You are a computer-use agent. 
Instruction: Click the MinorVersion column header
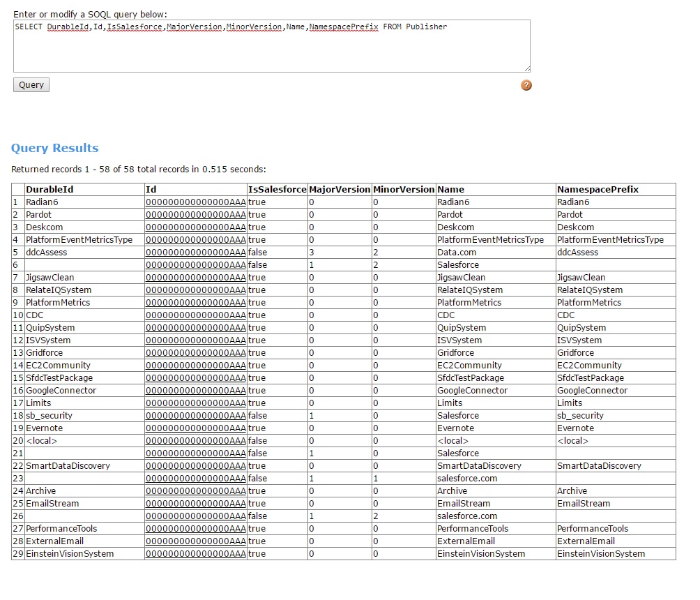pyautogui.click(x=404, y=190)
